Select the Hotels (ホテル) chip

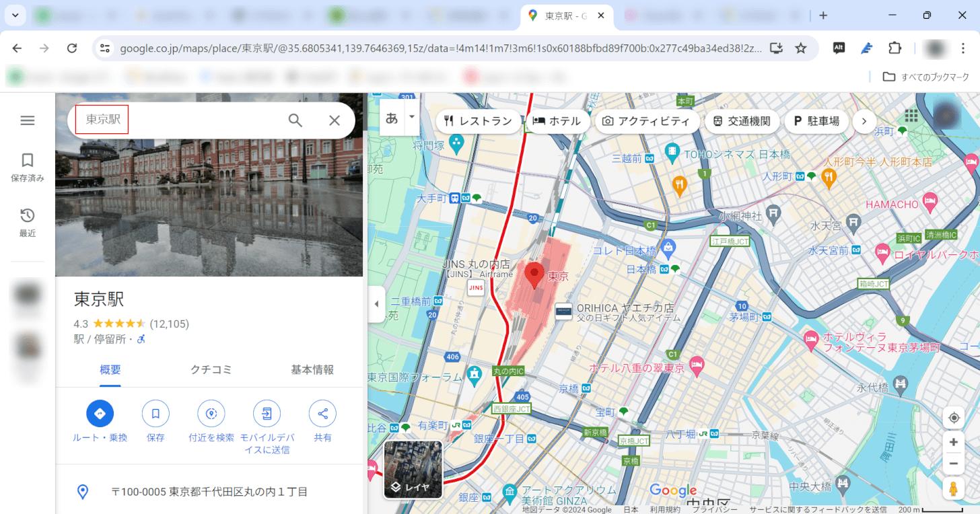pyautogui.click(x=557, y=121)
